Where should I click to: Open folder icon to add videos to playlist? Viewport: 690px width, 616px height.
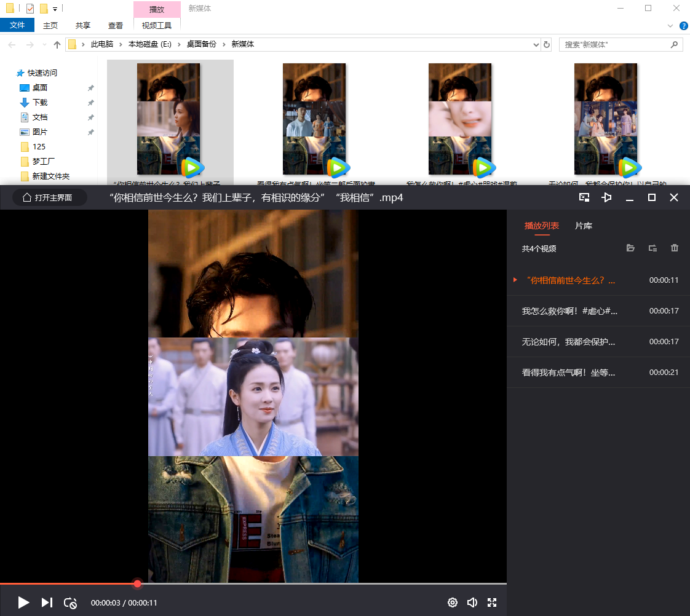point(630,248)
